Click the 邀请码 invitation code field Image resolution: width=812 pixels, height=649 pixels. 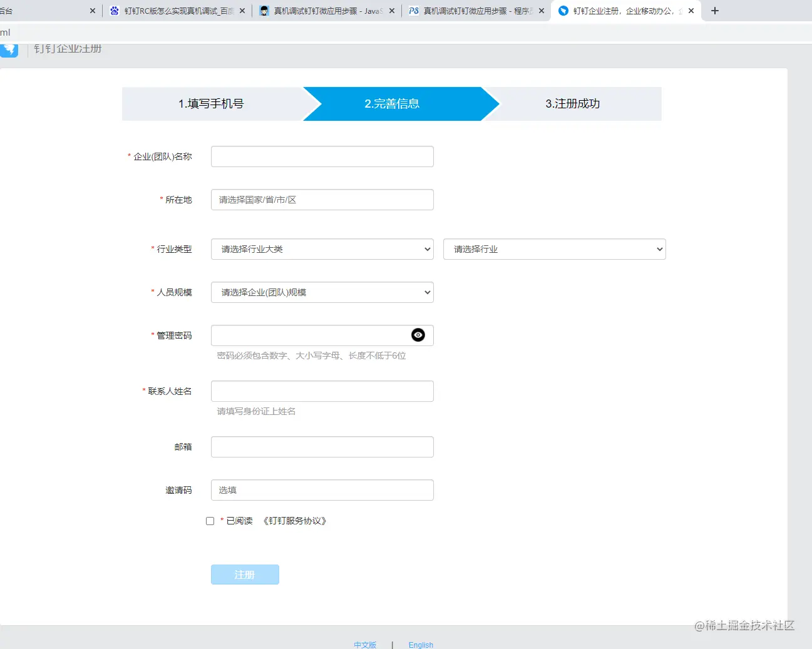click(x=322, y=490)
